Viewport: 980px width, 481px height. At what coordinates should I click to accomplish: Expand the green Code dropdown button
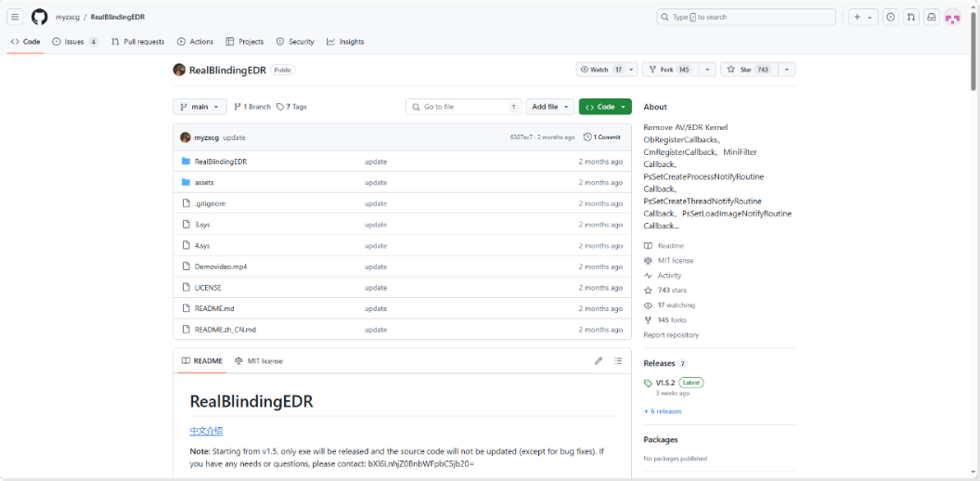point(605,107)
